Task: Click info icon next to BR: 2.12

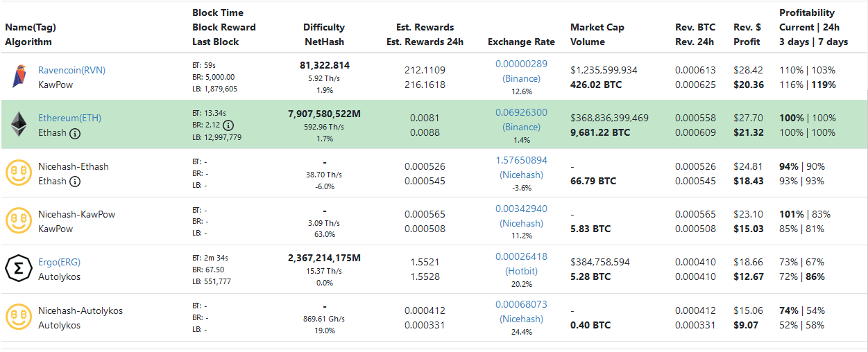Action: pyautogui.click(x=228, y=125)
